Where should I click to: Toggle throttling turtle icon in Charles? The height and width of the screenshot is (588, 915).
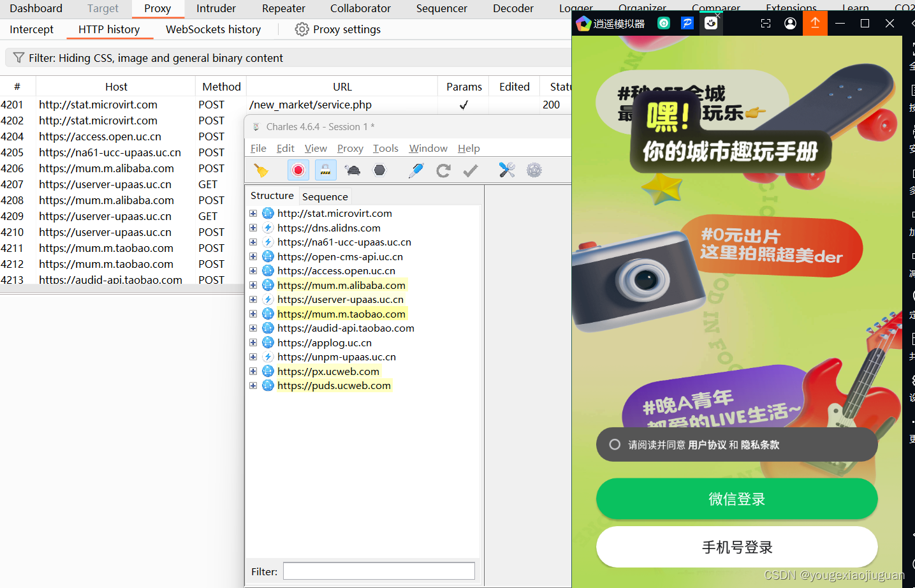click(x=353, y=170)
